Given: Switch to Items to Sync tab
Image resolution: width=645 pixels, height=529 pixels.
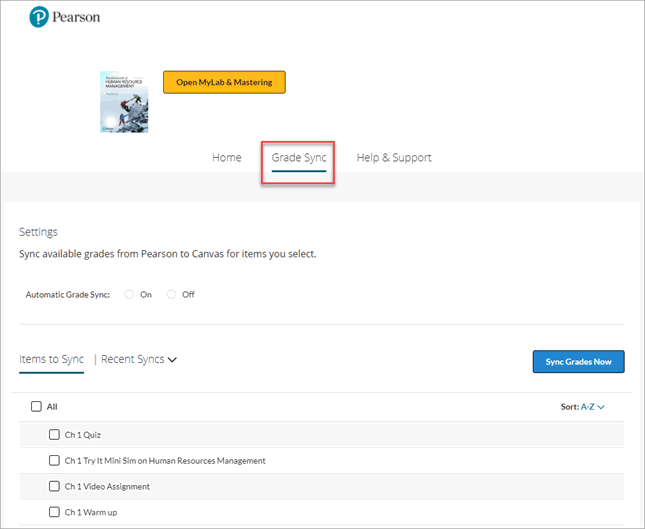Looking at the screenshot, I should [x=51, y=360].
